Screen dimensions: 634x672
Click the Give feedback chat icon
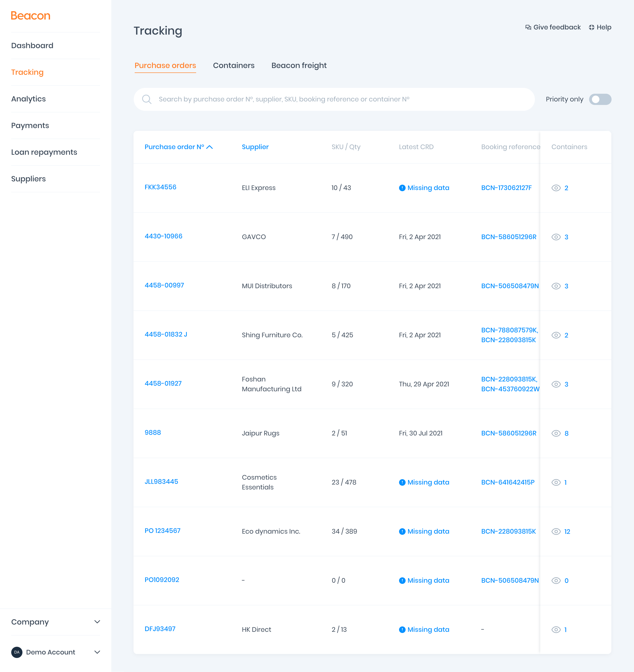pos(528,27)
